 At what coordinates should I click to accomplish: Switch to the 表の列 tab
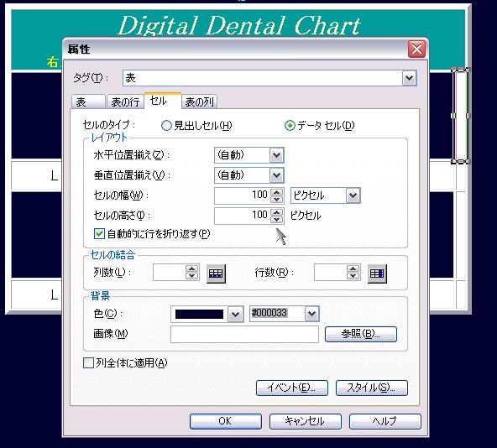pyautogui.click(x=199, y=102)
